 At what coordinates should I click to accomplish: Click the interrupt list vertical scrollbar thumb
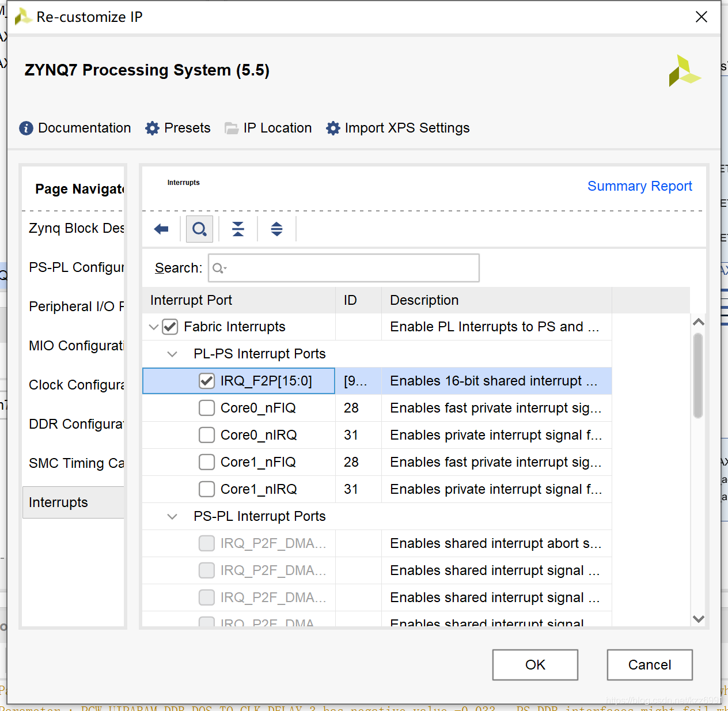coord(698,375)
